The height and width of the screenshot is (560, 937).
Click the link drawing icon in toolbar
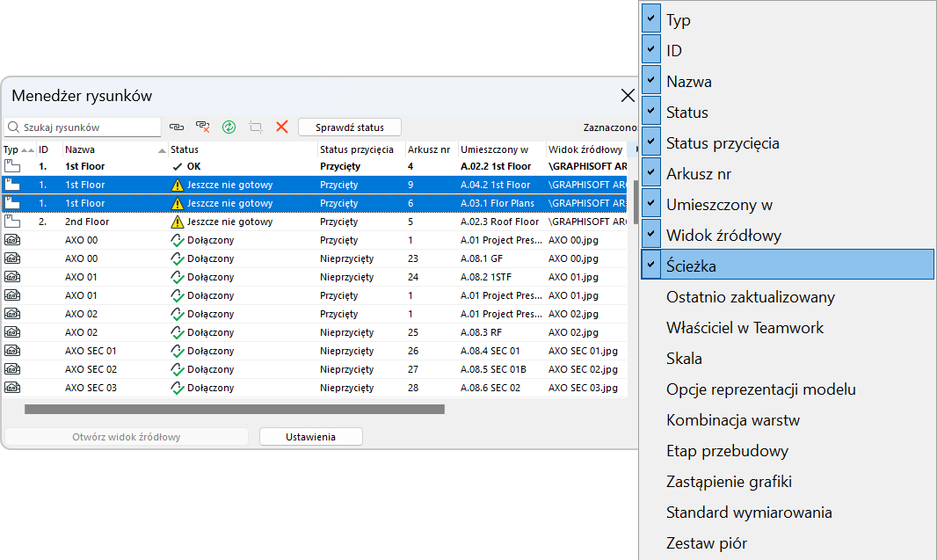(x=177, y=127)
